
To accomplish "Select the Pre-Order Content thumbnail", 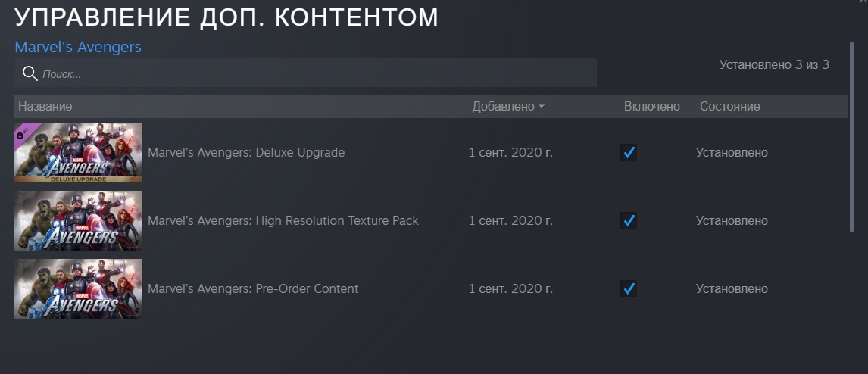I will tap(78, 288).
